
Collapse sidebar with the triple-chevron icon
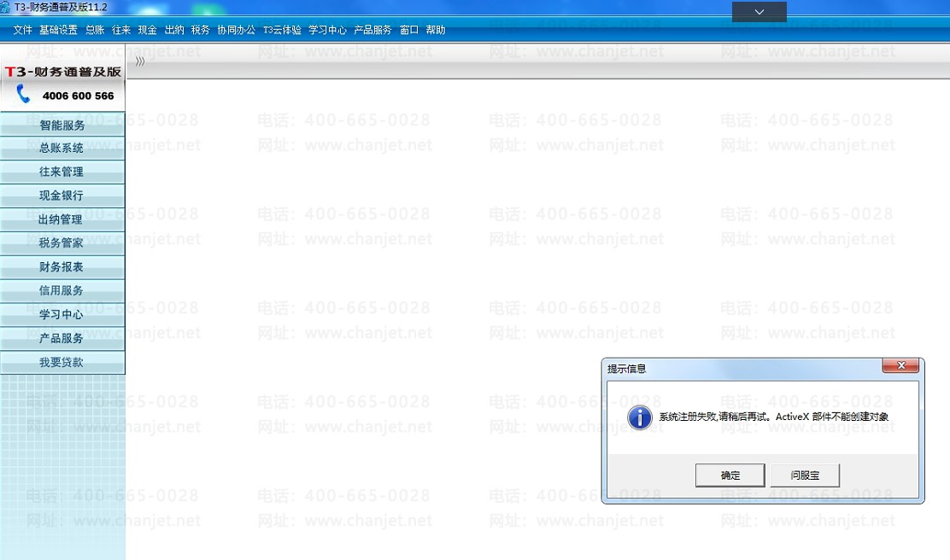(140, 61)
